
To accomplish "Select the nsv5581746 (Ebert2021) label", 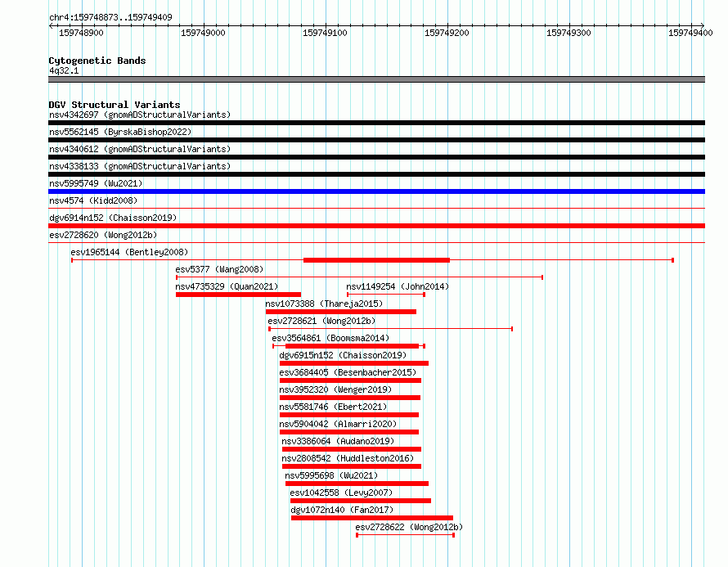I will (x=333, y=407).
